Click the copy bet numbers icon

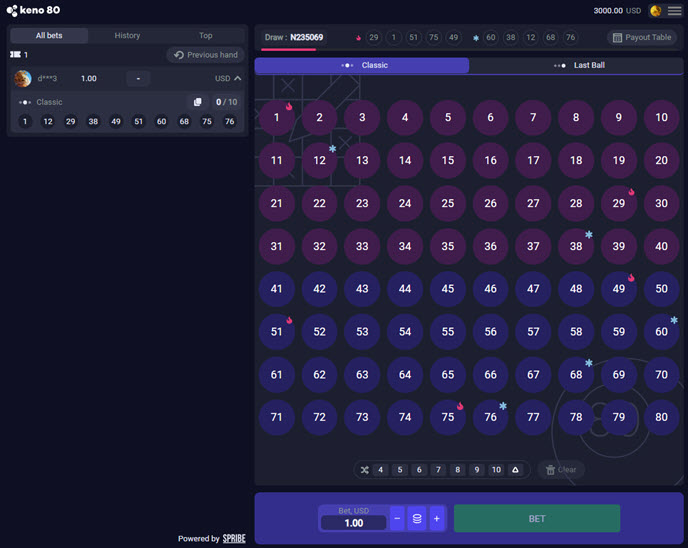point(197,102)
